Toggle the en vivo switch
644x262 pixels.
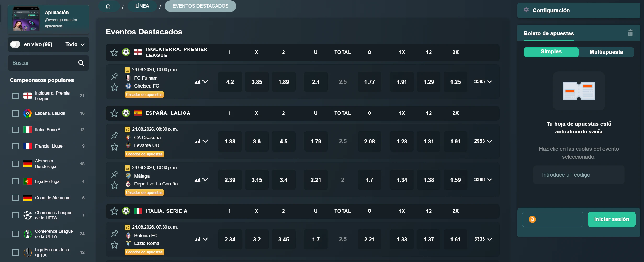(15, 44)
